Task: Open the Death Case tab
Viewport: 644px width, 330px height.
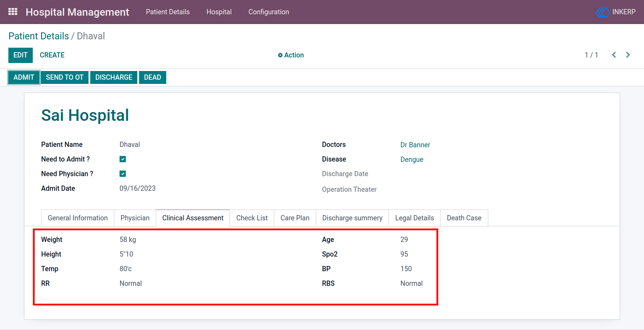Action: click(x=464, y=218)
